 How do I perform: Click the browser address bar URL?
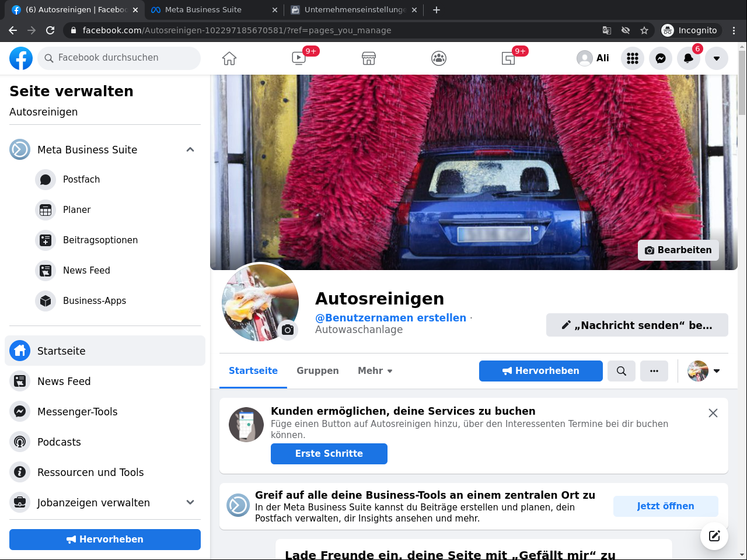click(237, 30)
